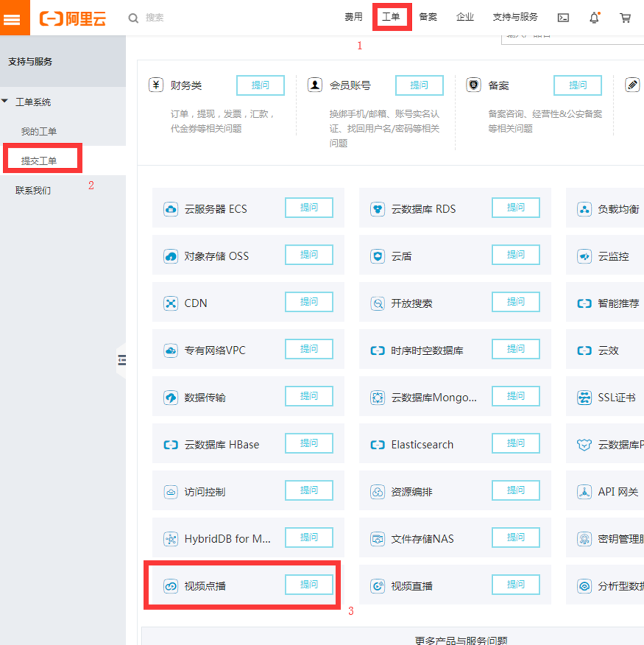Screen dimensions: 644x645
Task: Click the CDN icon
Action: point(171,303)
